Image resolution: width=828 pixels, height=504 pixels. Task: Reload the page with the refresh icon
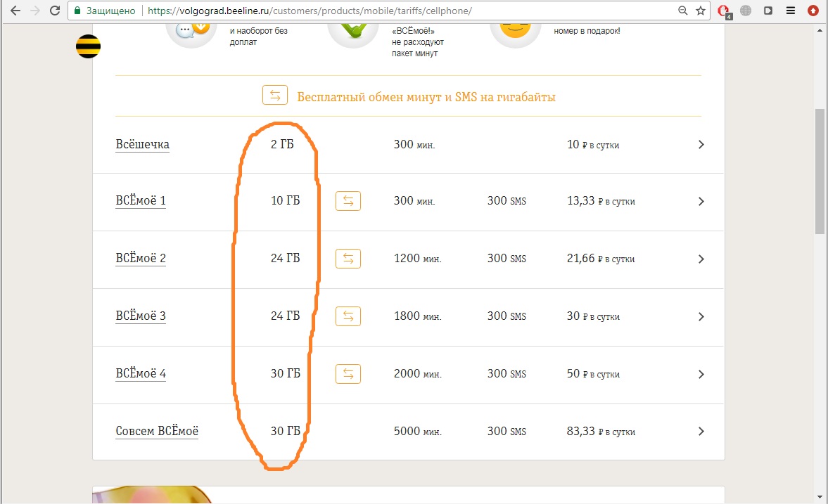(55, 11)
